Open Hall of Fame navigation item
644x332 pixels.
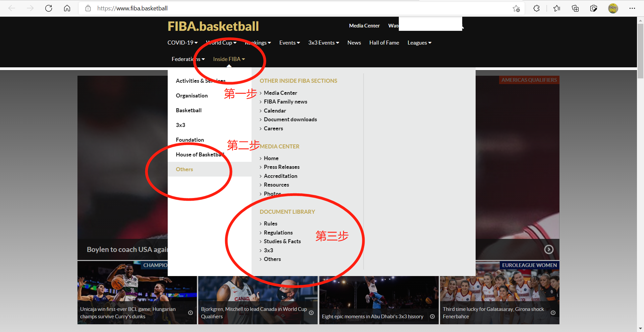point(384,43)
